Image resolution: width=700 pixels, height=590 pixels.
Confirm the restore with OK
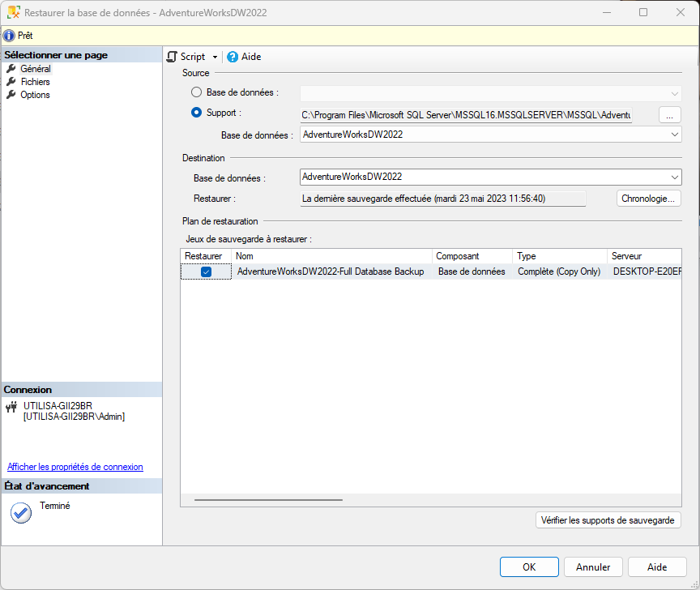[529, 566]
